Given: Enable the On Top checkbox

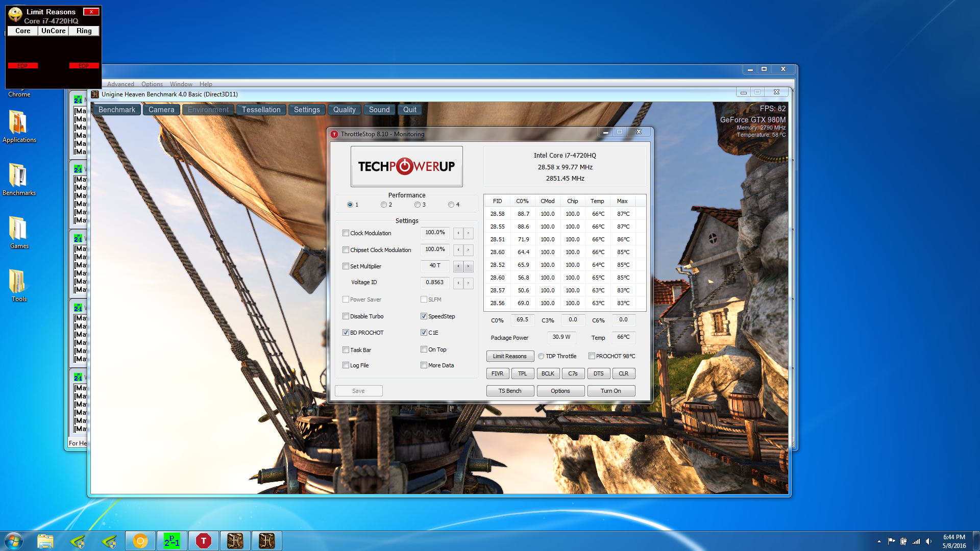Looking at the screenshot, I should 424,349.
